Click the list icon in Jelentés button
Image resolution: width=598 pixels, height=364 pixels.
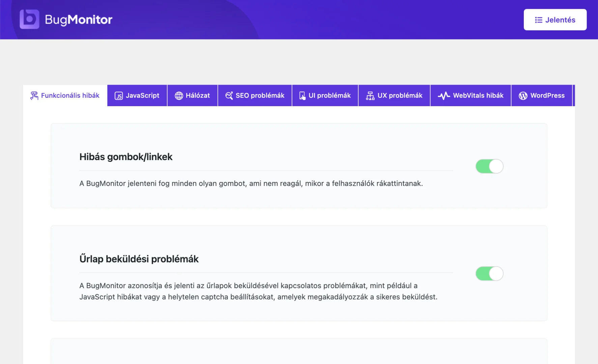[x=539, y=20]
